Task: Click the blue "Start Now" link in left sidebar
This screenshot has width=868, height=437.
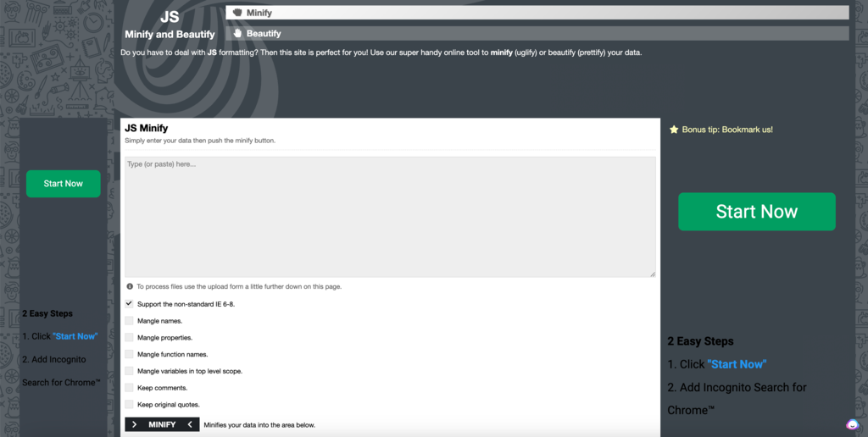Action: pos(75,336)
